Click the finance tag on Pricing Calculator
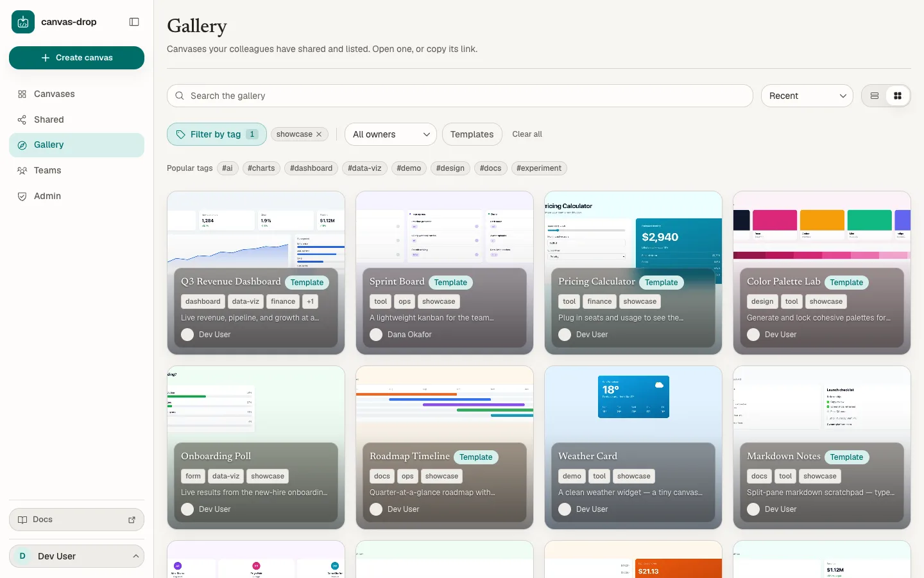The width and height of the screenshot is (924, 578). [599, 302]
